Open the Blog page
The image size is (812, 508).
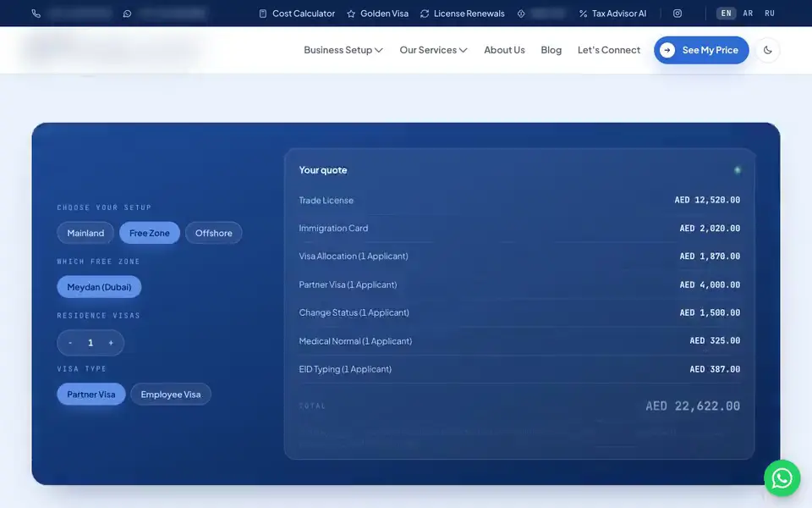(x=551, y=50)
